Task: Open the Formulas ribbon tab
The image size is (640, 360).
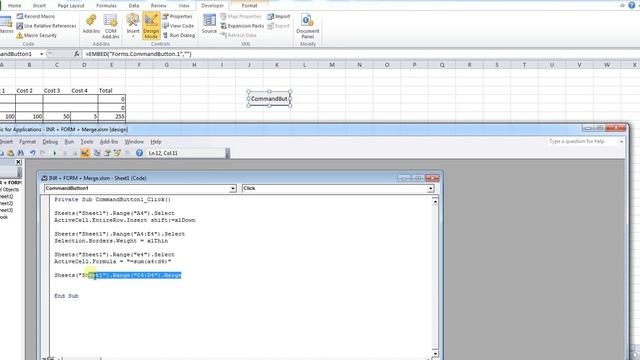Action: pyautogui.click(x=107, y=6)
